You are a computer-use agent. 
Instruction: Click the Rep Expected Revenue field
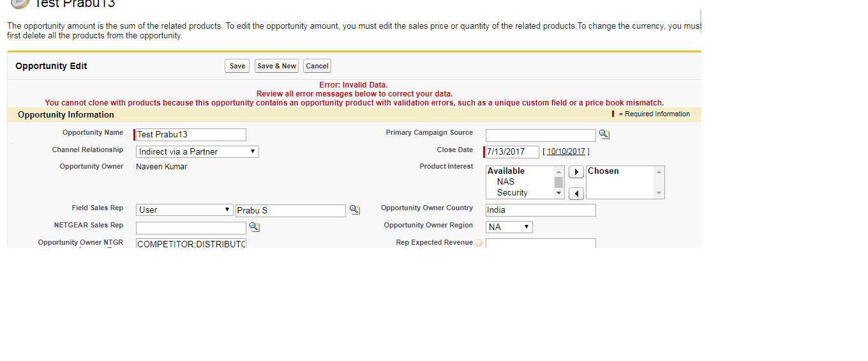point(541,243)
